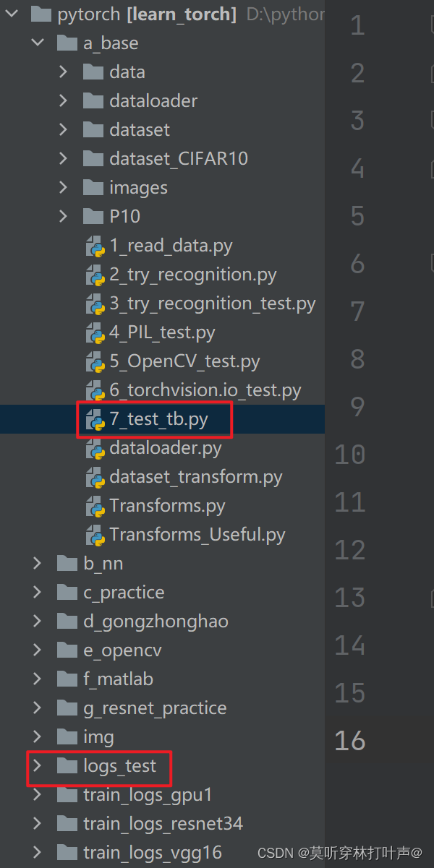The width and height of the screenshot is (434, 868).
Task: Open the 1_read_data.py Python file icon
Action: coord(94,246)
